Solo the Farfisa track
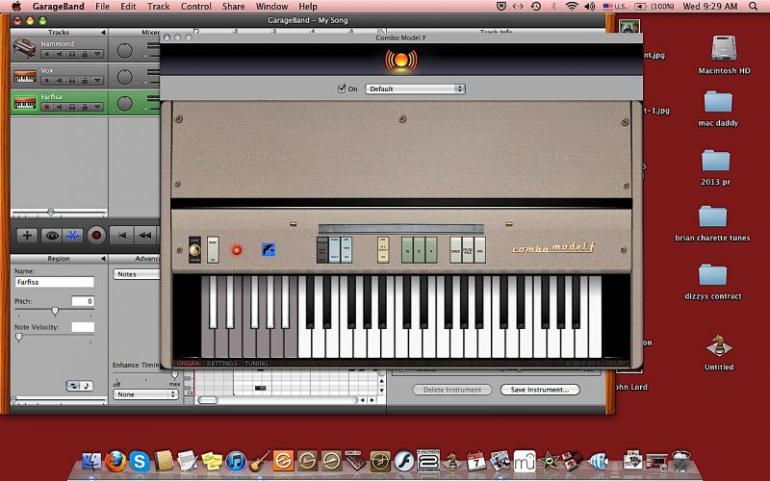This screenshot has width=770, height=481. tap(72, 107)
